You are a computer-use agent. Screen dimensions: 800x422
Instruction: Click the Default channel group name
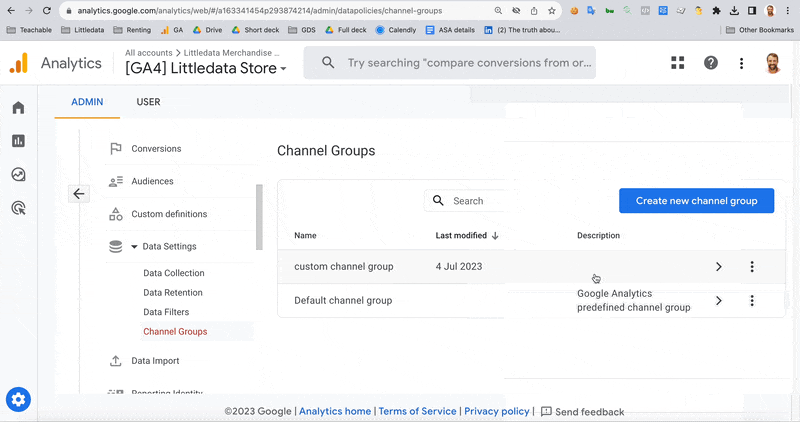click(343, 301)
